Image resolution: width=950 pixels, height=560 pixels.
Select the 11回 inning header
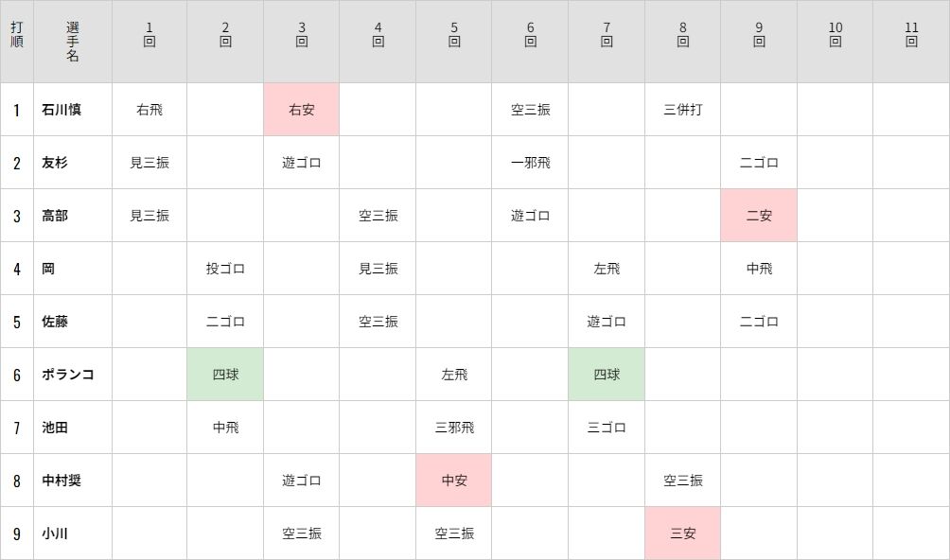click(x=911, y=34)
